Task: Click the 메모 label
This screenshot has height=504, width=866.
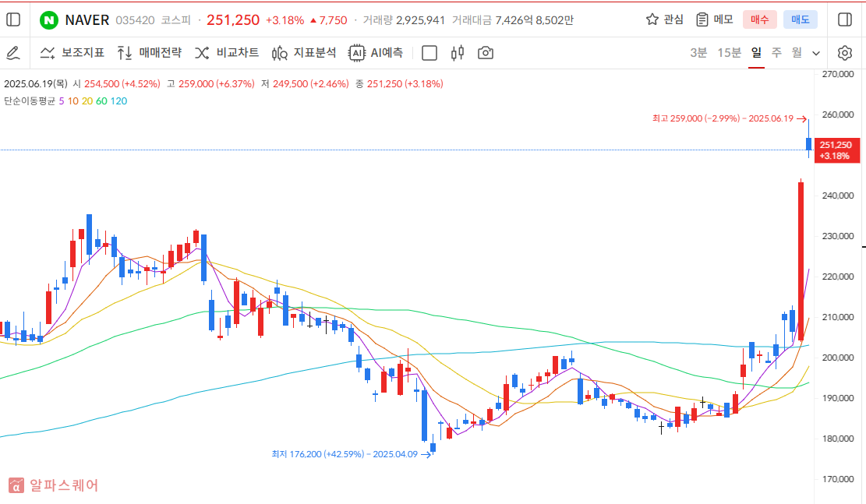Action: [723, 20]
